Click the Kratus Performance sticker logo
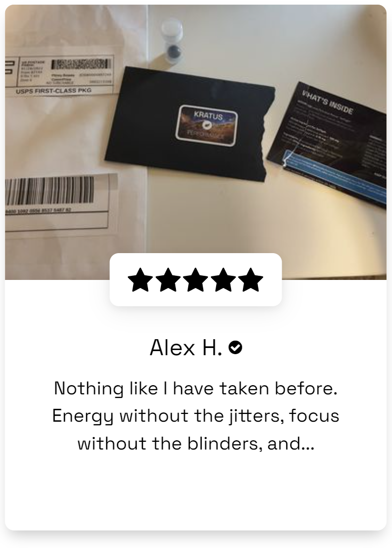 point(207,125)
